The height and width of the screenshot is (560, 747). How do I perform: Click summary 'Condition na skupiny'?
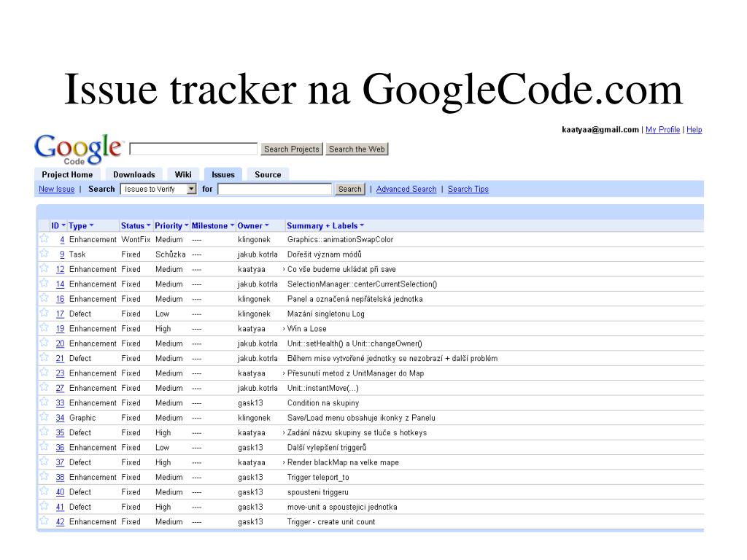pyautogui.click(x=323, y=402)
